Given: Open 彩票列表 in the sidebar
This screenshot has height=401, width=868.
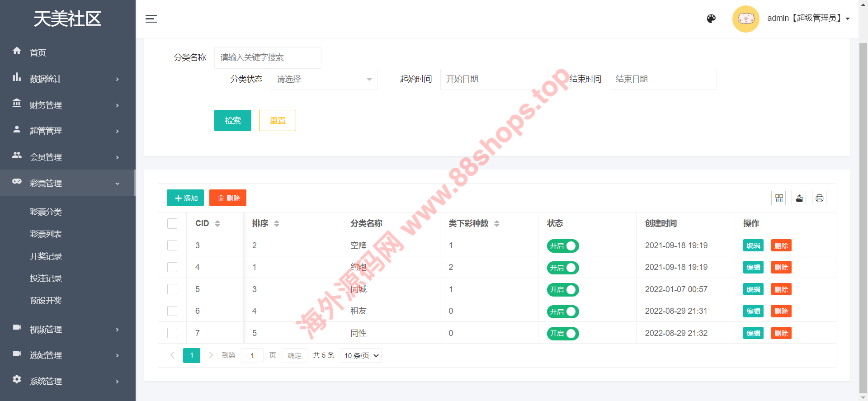Looking at the screenshot, I should coord(46,234).
